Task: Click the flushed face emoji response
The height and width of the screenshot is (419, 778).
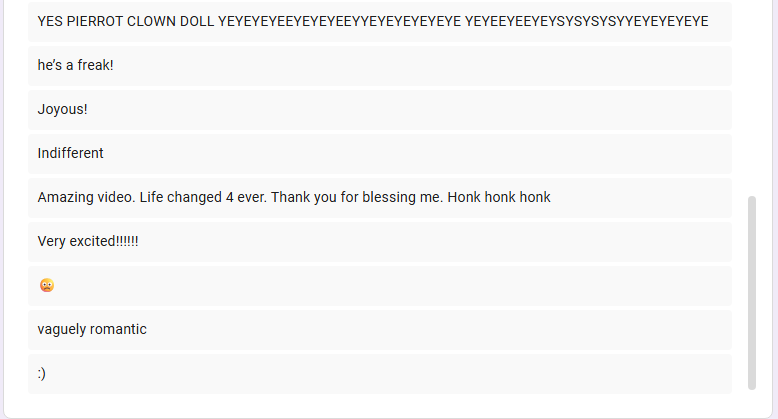Action: (47, 285)
